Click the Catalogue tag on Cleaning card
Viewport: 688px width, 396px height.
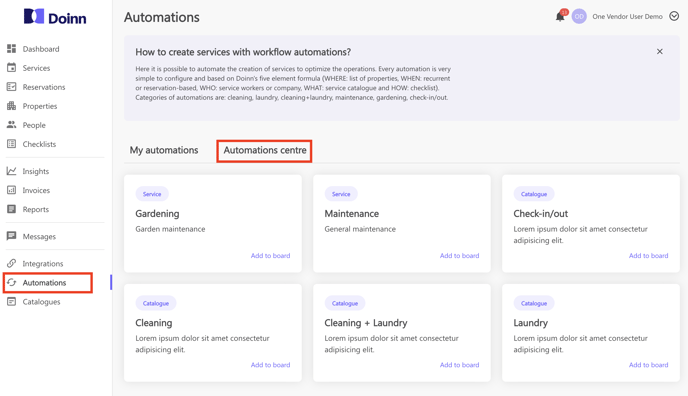[156, 303]
